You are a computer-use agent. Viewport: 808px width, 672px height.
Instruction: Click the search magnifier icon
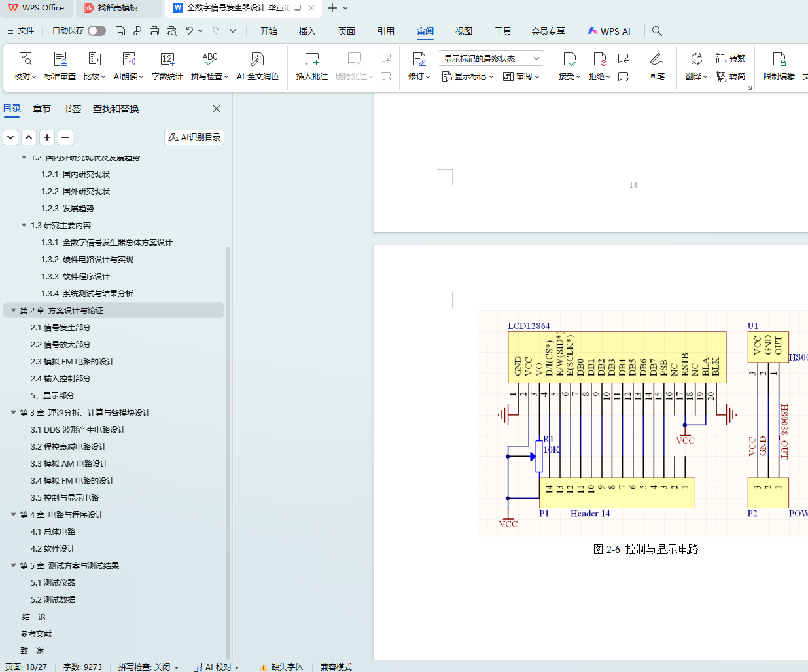coord(657,31)
